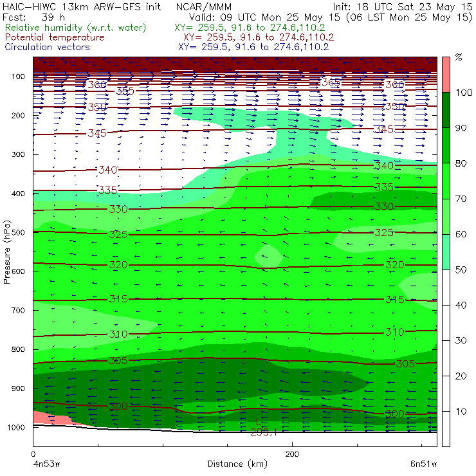Click the right-side '310' contour label

[395, 332]
